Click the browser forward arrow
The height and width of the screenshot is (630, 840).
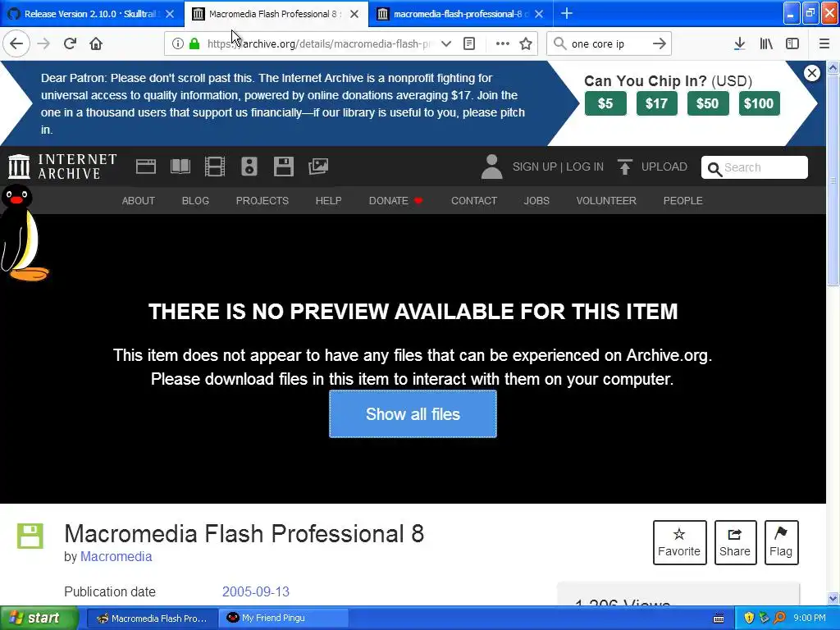click(43, 43)
